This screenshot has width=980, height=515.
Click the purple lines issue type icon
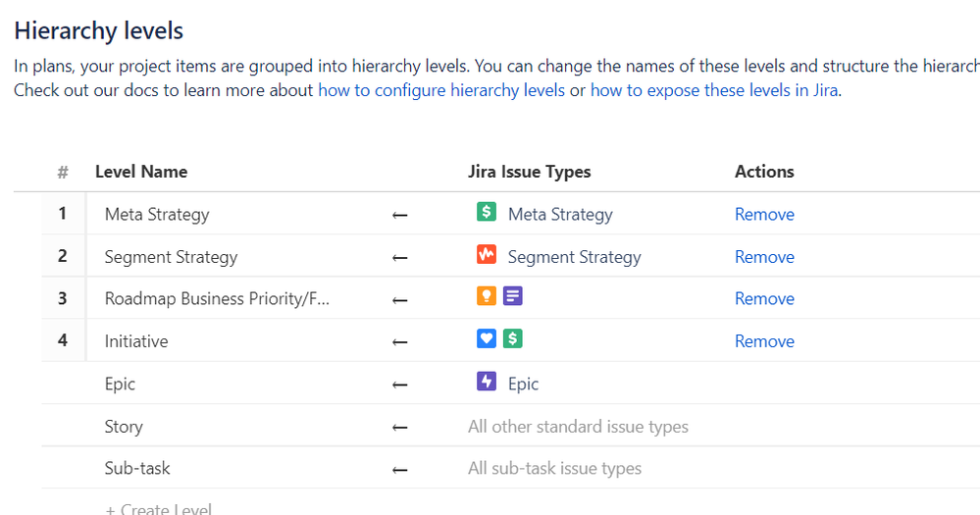[512, 296]
